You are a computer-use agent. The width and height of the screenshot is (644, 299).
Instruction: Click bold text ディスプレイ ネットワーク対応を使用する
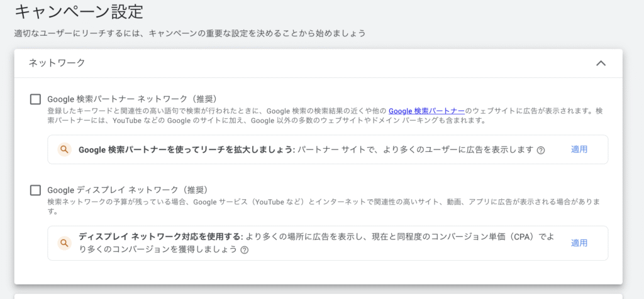[x=160, y=237]
